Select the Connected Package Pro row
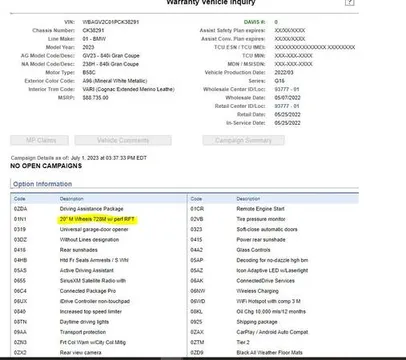Viewport: 406px width, 360px height. (x=99, y=291)
